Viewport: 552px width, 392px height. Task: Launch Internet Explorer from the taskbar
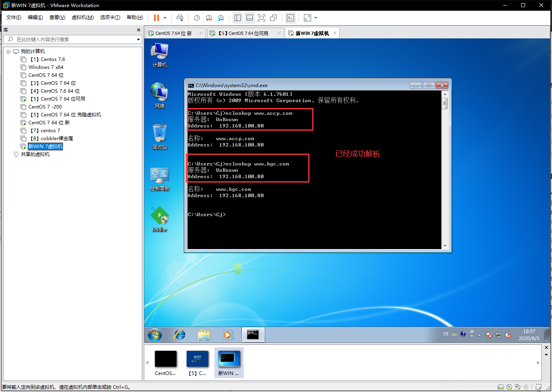pos(180,335)
